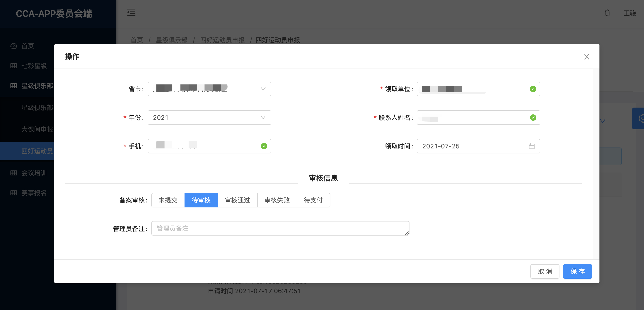644x310 pixels.
Task: Open the 星级俱乐部 child submenu item
Action: [37, 108]
